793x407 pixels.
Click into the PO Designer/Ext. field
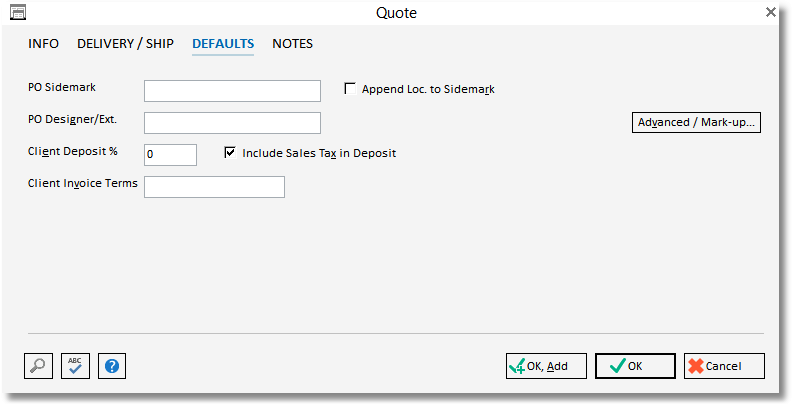pyautogui.click(x=232, y=123)
